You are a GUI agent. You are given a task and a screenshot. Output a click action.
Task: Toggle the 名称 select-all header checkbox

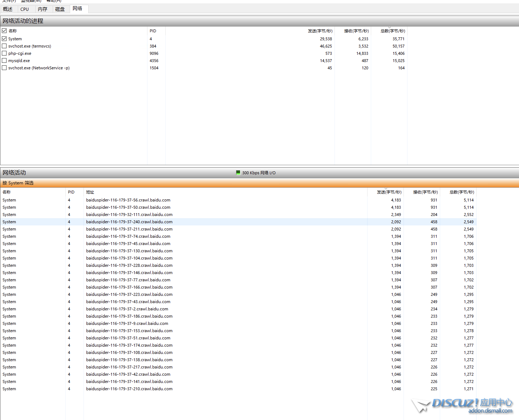[4, 31]
